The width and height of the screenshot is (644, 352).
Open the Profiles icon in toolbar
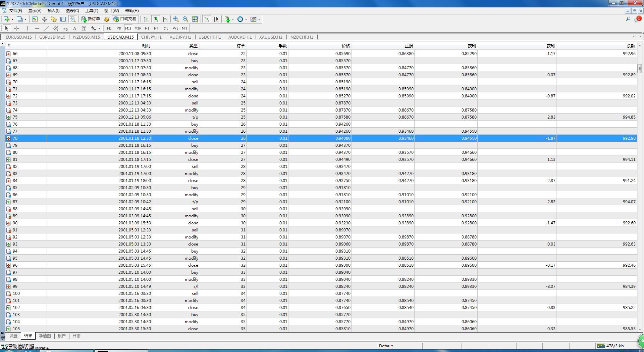20,19
